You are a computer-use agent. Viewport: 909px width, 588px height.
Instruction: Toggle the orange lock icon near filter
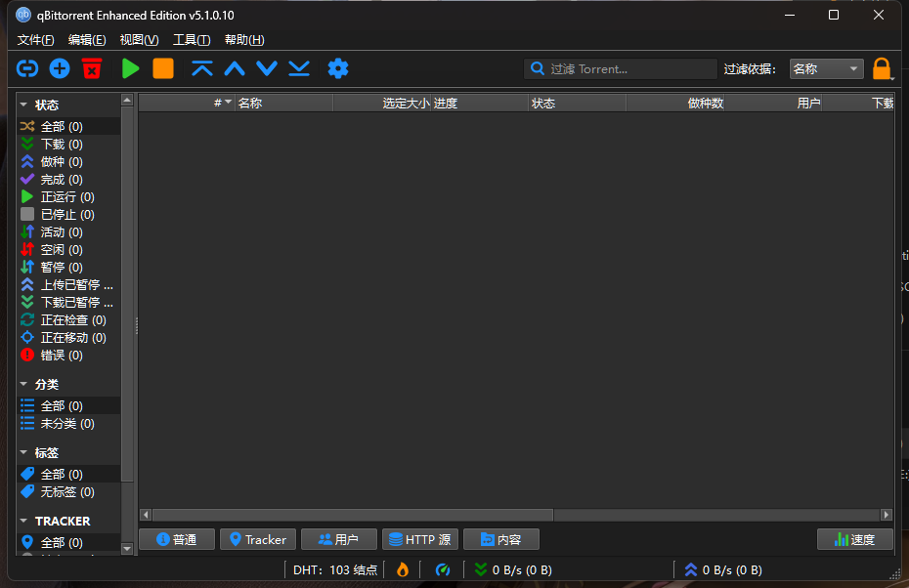(883, 68)
